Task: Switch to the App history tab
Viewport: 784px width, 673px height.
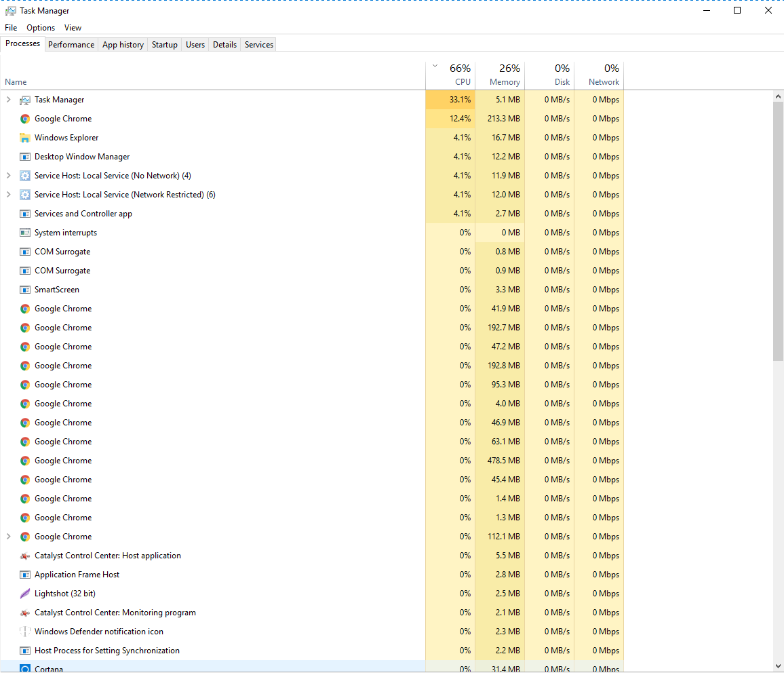Action: [x=123, y=45]
